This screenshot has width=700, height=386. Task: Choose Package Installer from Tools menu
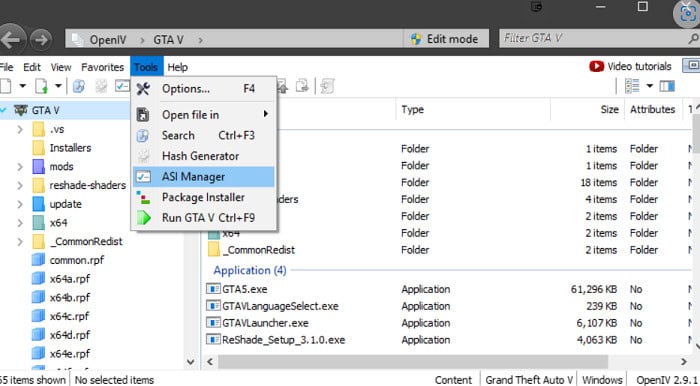(x=204, y=197)
